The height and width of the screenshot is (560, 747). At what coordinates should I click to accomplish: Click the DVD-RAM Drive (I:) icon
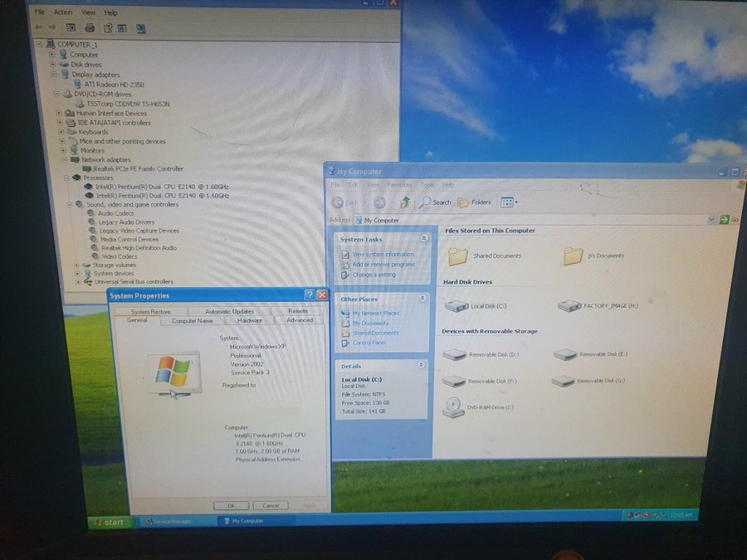coord(453,408)
